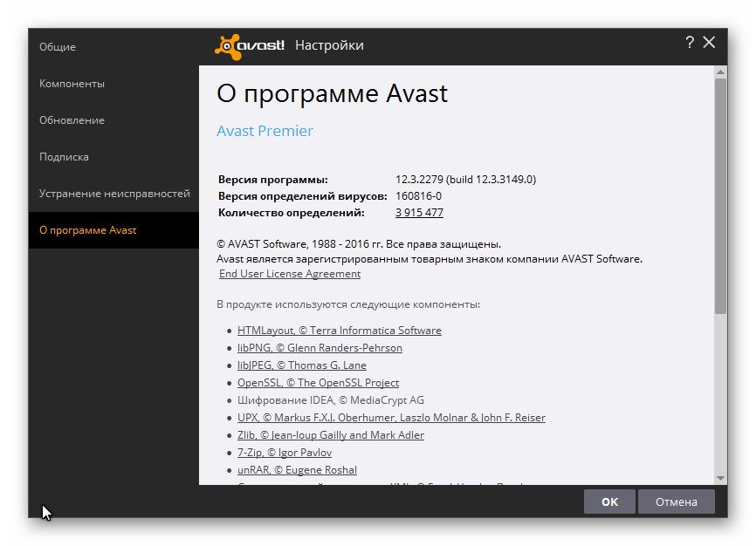
Task: Open the definitions count link 3 915 477
Action: (419, 213)
